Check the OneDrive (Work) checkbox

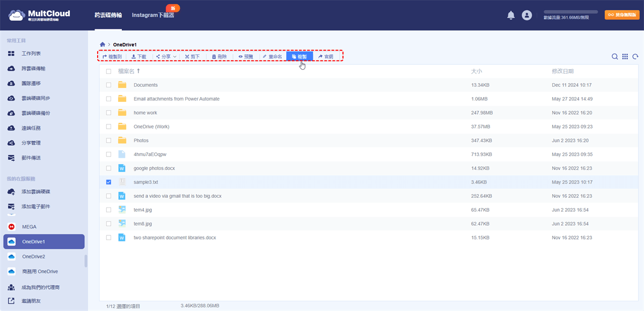click(108, 127)
